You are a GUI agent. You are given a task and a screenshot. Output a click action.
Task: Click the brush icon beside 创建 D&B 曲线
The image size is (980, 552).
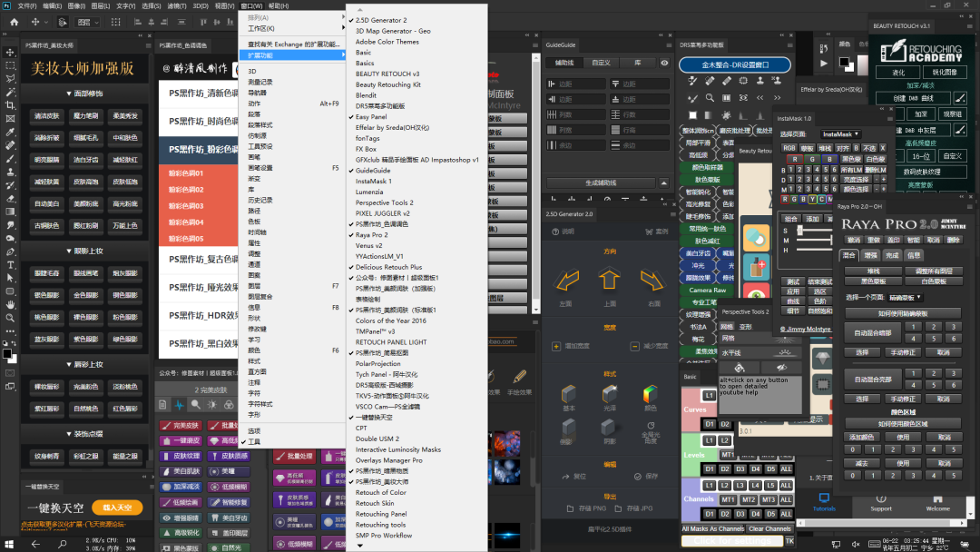(960, 98)
